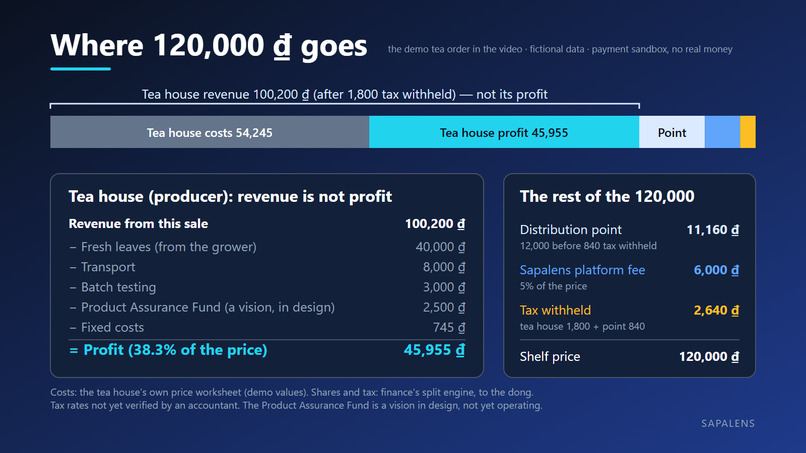Click the 'Shelf price' label

click(549, 356)
